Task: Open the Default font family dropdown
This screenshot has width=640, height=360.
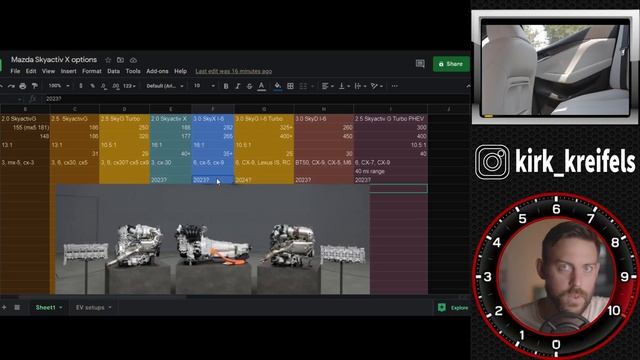Action: pyautogui.click(x=165, y=86)
